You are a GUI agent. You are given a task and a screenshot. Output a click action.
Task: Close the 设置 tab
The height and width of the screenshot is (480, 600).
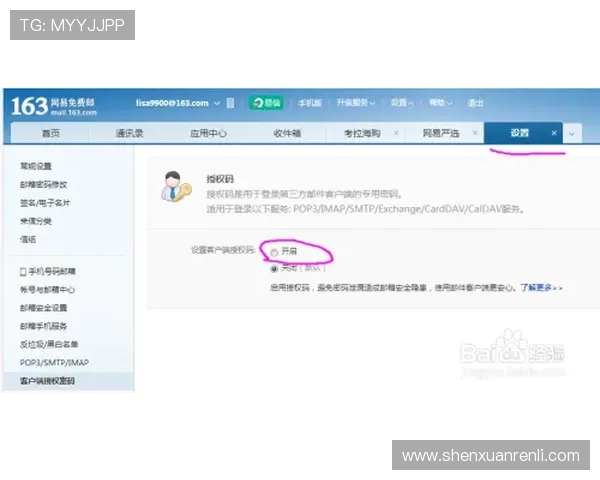[554, 133]
